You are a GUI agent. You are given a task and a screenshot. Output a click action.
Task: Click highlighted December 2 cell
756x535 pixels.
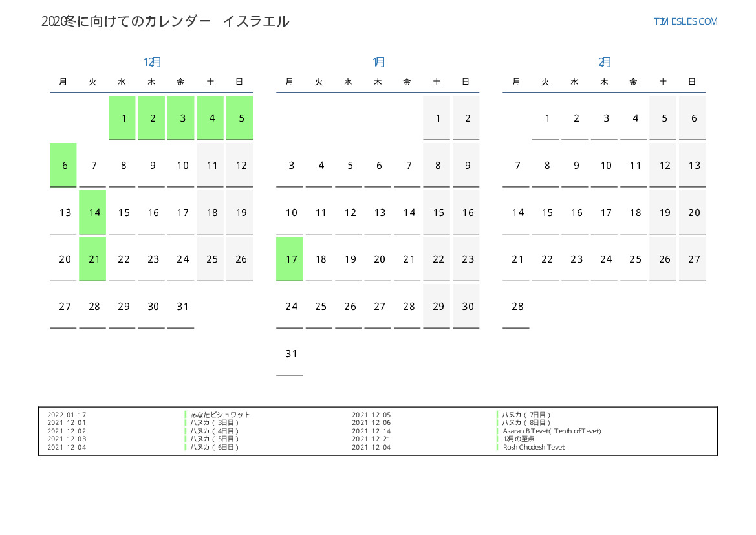pyautogui.click(x=151, y=118)
